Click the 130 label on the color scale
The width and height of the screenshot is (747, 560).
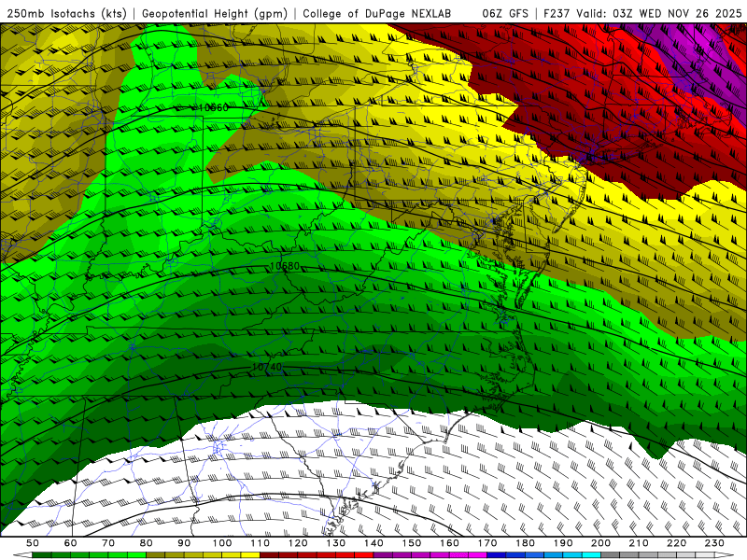[336, 543]
